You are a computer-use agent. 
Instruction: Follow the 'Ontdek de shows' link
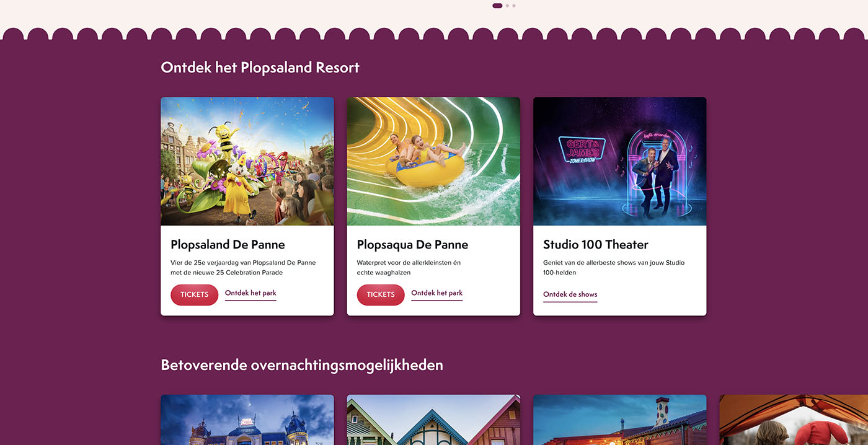pos(570,295)
